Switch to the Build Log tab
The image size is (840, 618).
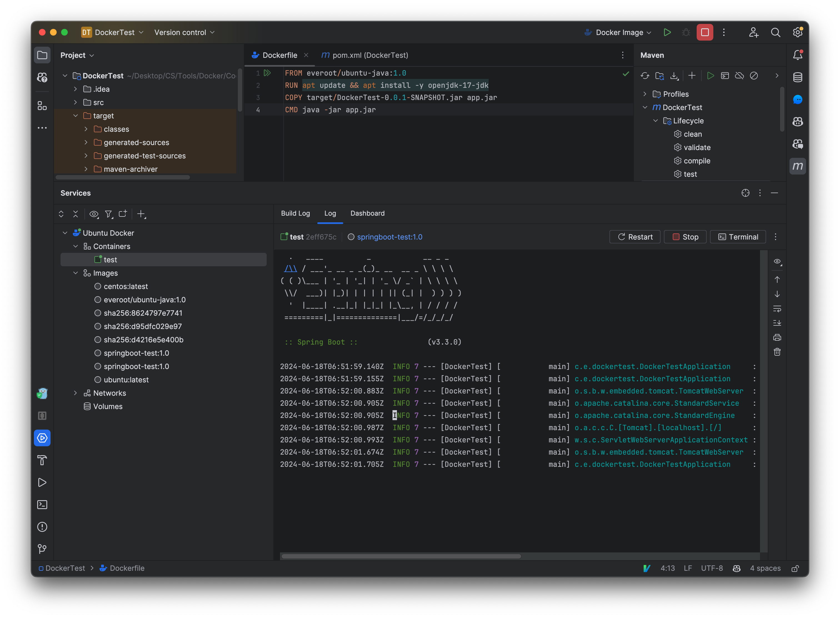click(296, 213)
